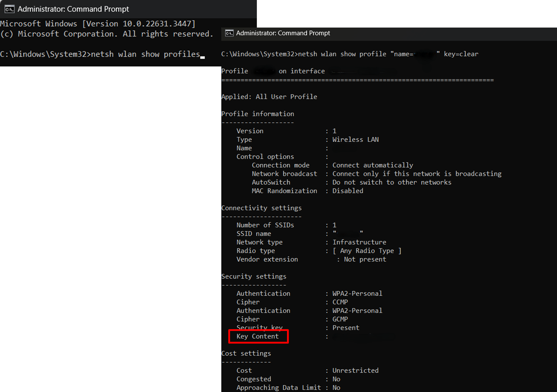The width and height of the screenshot is (557, 392).
Task: Click the 'Not present' vendor extension value
Action: pos(365,259)
